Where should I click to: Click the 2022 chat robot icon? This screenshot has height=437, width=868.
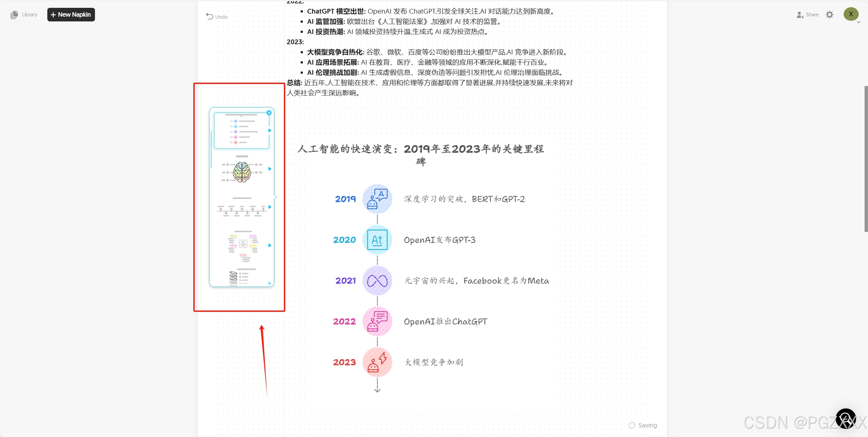point(377,321)
